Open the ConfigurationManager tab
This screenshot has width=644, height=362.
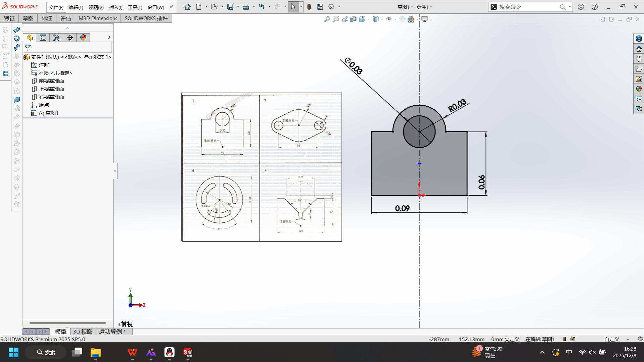click(x=56, y=38)
